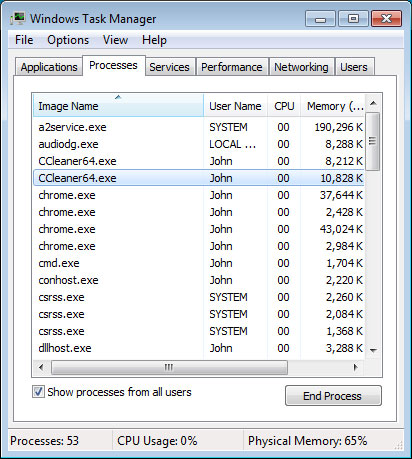
Task: Select csrss.exe using 2,260 K
Action: [x=199, y=297]
